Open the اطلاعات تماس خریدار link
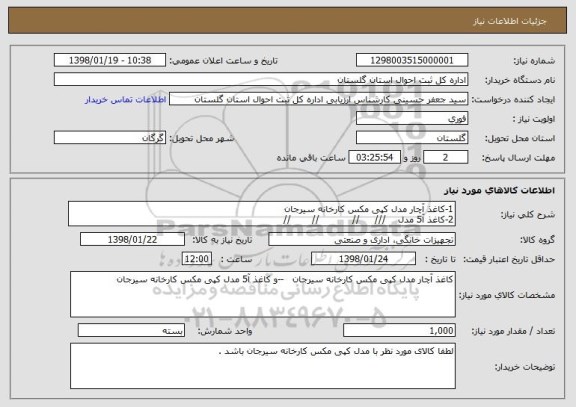 [126, 100]
